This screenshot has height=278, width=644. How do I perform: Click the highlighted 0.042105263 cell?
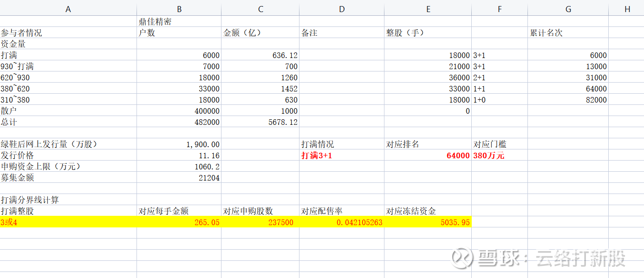click(x=342, y=222)
